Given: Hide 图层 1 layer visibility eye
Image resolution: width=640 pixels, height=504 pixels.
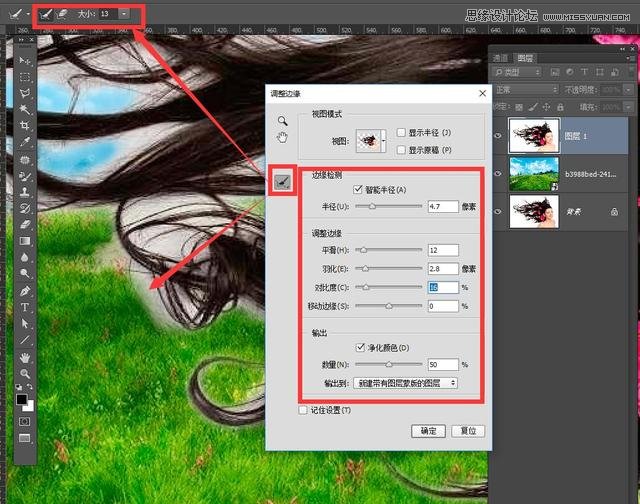Looking at the screenshot, I should tap(498, 136).
